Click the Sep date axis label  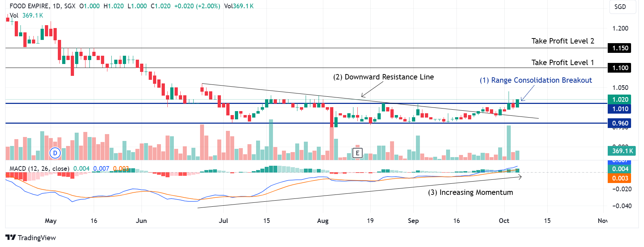tap(413, 221)
